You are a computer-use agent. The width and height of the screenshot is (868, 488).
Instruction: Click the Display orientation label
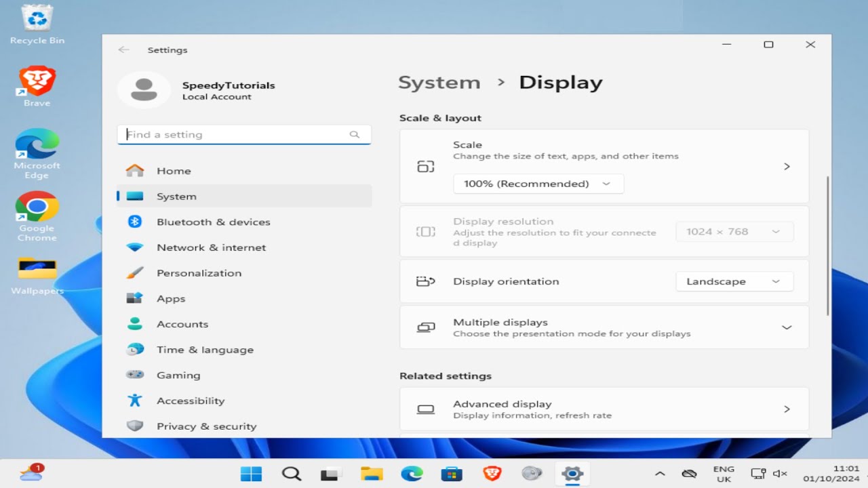tap(506, 281)
